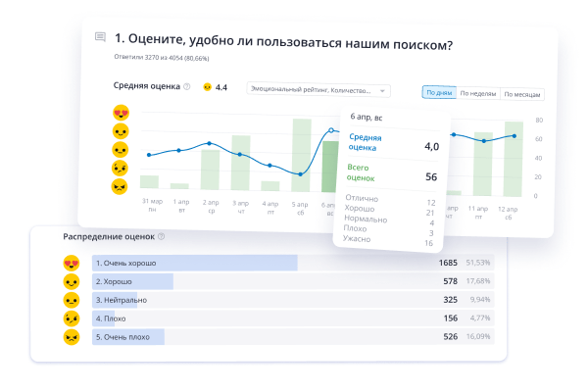Open the help icon next to Средняя оценка
Viewport: 588px width, 392px height.
pos(186,86)
